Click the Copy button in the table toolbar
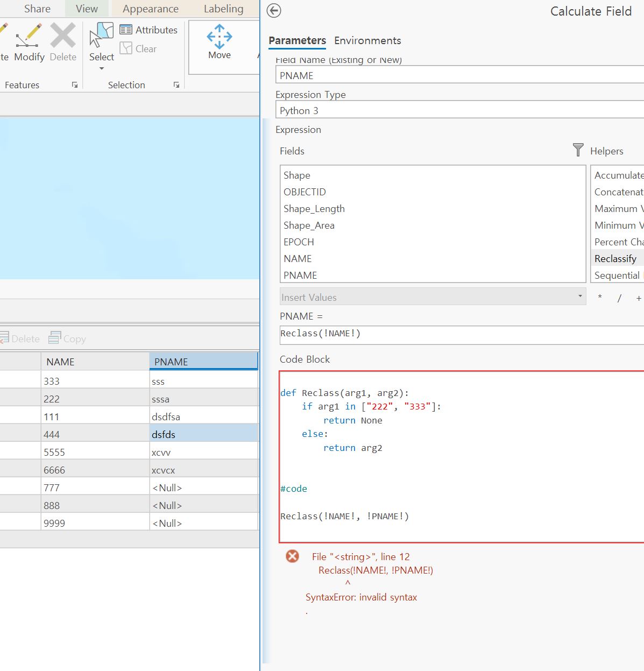The image size is (644, 671). [67, 338]
